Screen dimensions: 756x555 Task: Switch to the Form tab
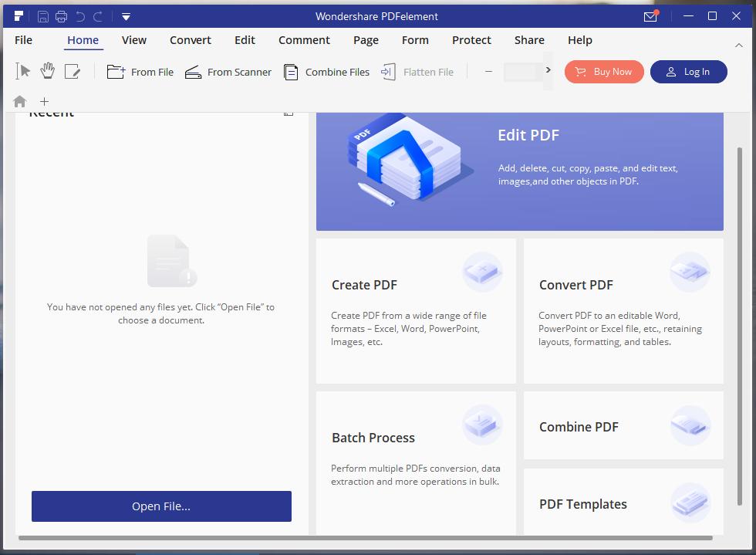[415, 40]
